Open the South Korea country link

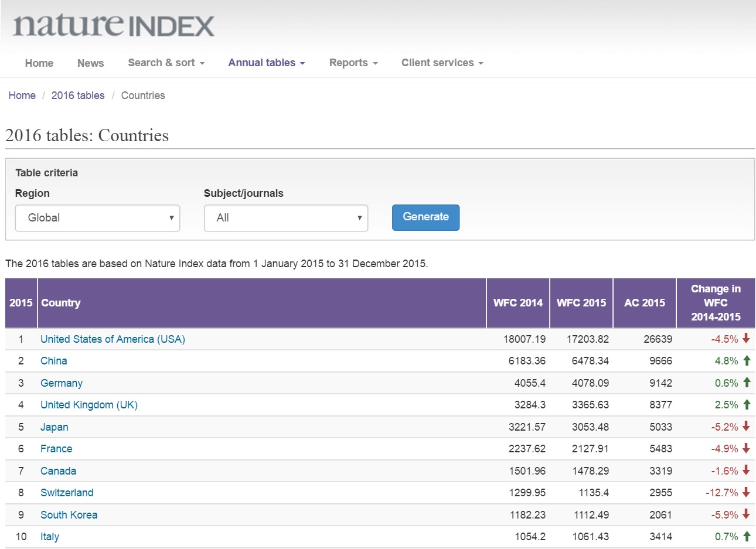[69, 515]
